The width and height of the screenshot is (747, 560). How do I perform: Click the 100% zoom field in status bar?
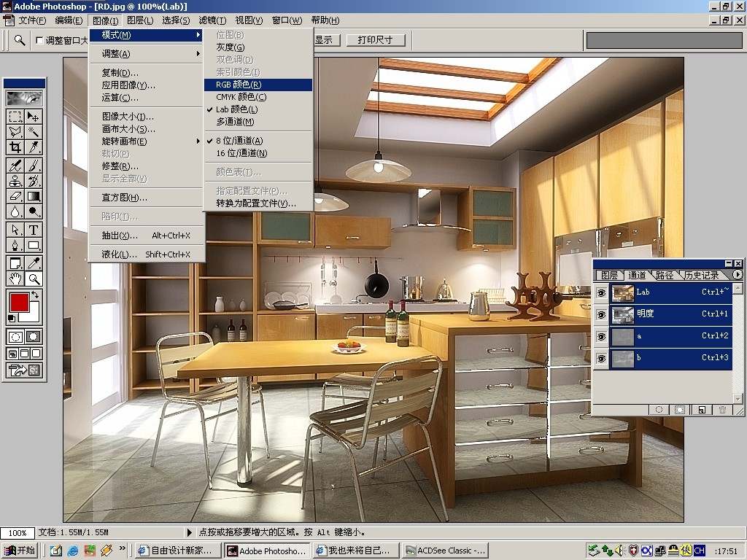click(18, 533)
